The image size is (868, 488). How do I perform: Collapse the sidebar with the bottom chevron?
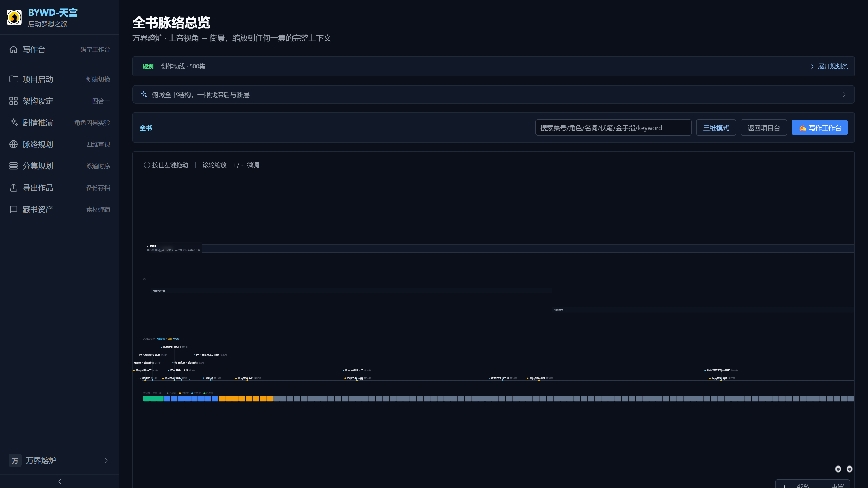60,481
